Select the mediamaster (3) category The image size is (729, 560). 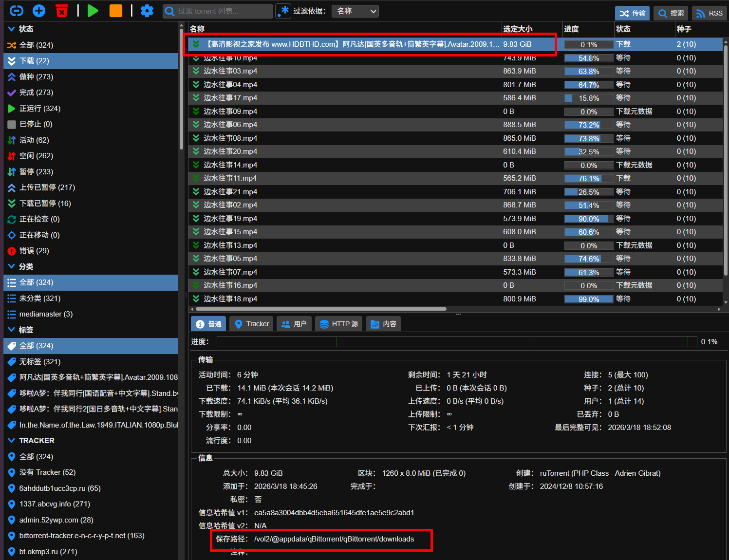[46, 314]
